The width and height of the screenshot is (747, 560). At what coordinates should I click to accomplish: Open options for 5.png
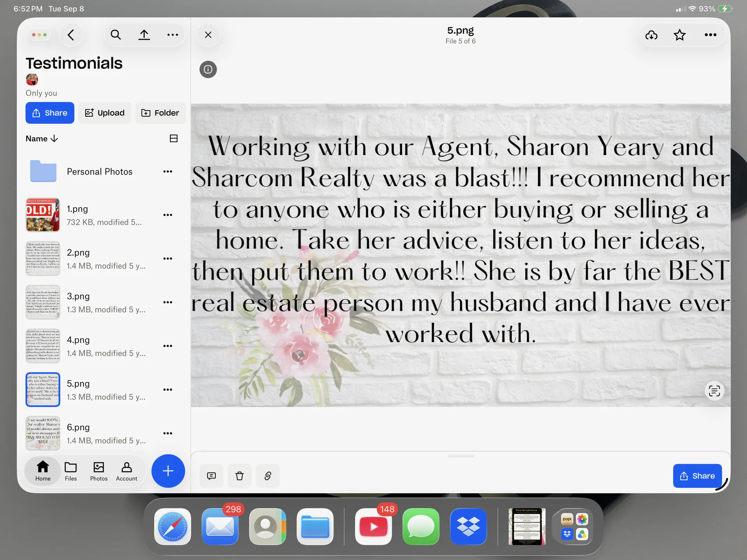pos(168,390)
